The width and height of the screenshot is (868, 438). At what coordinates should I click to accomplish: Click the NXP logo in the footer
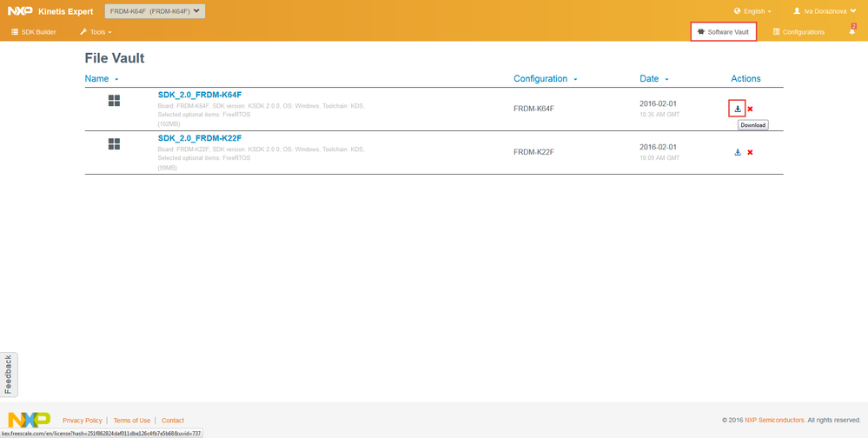[x=29, y=420]
